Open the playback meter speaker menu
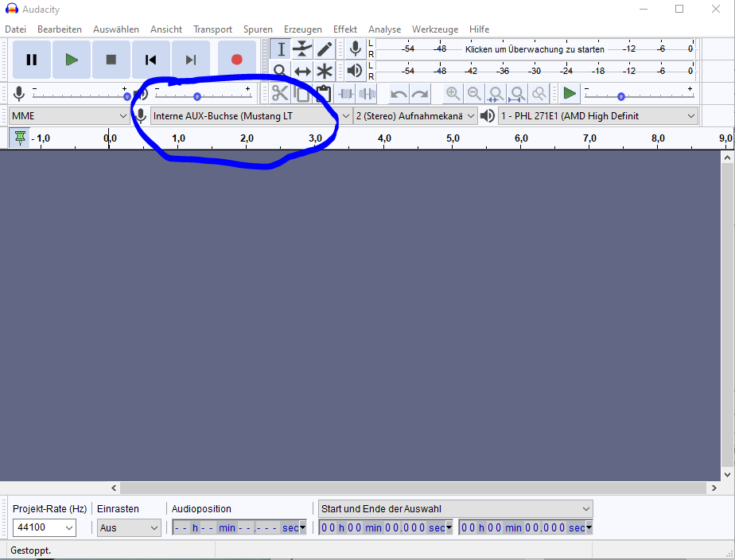The image size is (735, 560). tap(356, 71)
